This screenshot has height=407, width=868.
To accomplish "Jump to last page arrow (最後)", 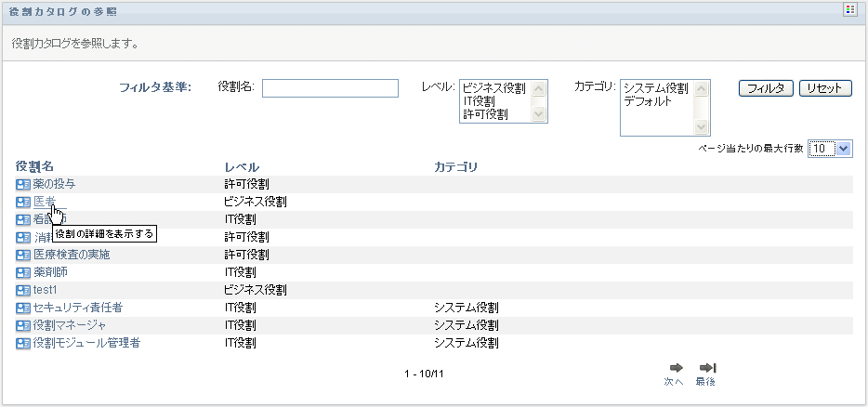I will point(706,368).
